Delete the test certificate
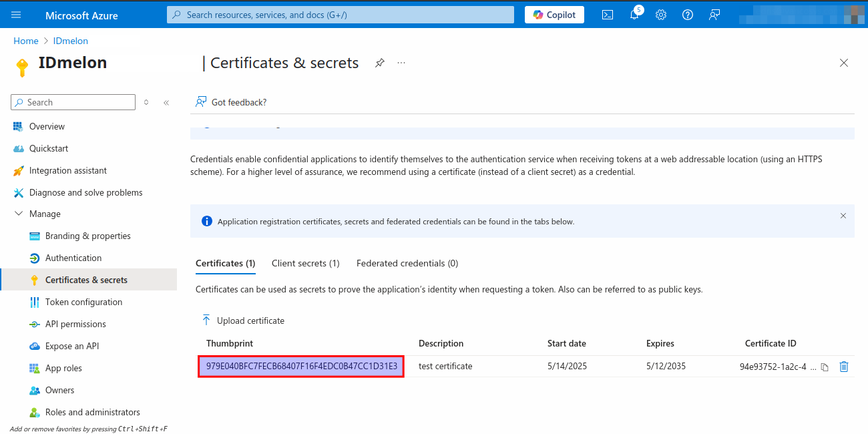 coord(844,367)
